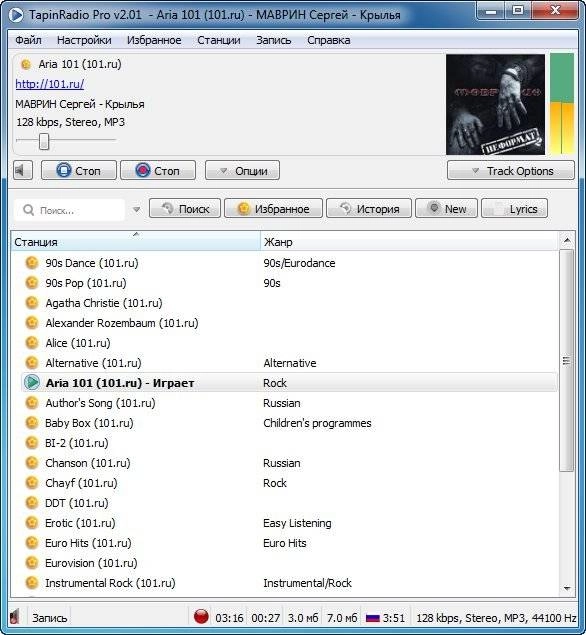This screenshot has height=635, width=586.
Task: Select the Baby Box (101.ru) station
Action: point(89,423)
